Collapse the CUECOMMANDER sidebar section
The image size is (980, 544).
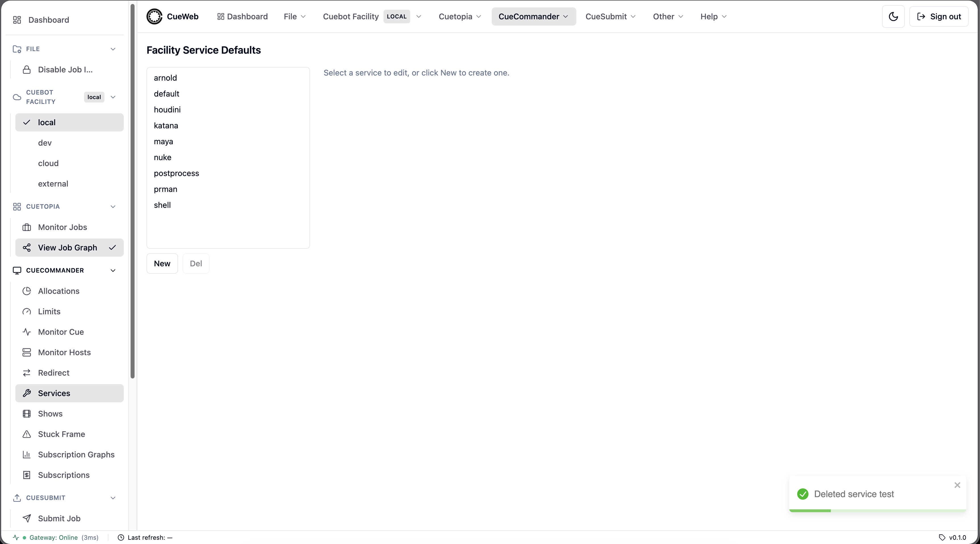tap(113, 271)
